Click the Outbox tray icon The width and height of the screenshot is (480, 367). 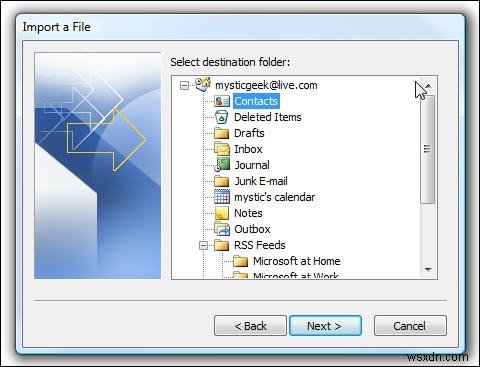pos(222,229)
